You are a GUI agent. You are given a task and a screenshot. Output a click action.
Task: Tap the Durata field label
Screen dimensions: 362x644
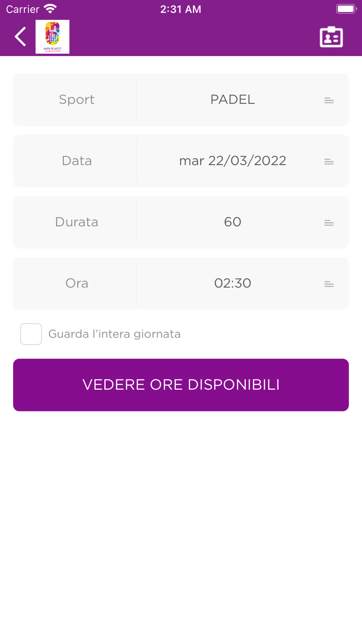pyautogui.click(x=77, y=222)
